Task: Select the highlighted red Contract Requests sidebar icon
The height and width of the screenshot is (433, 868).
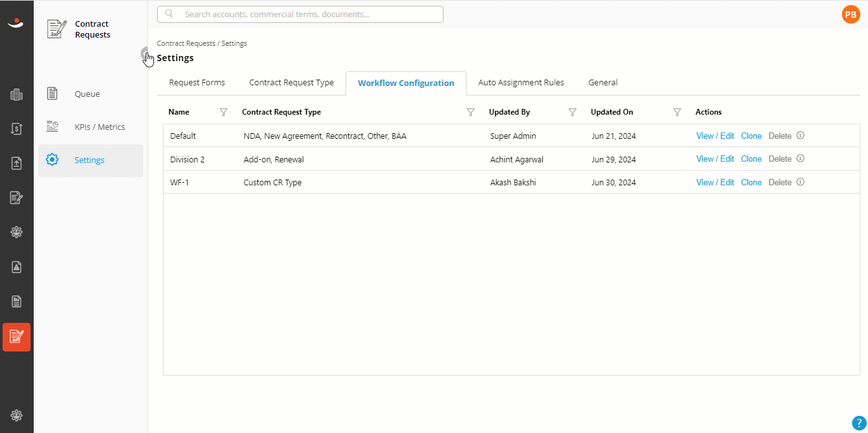Action: (17, 337)
